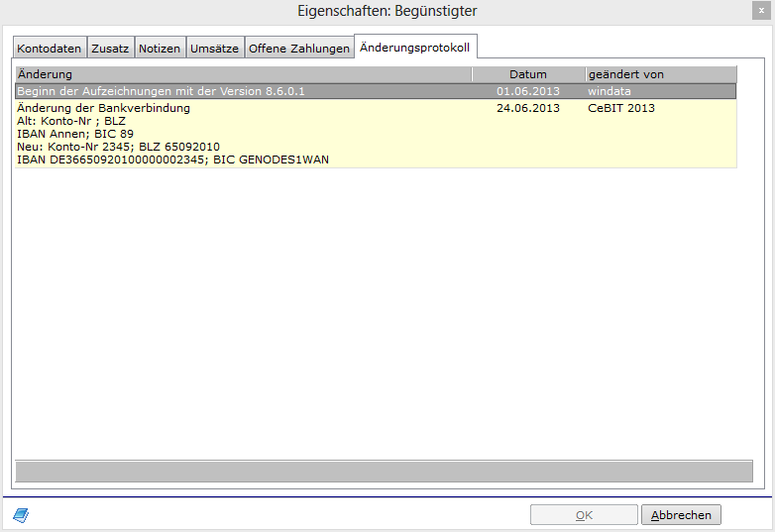Click the line Alt: Konto-Nr ; BLZ
Viewport: 775px width, 532px height.
[71, 121]
